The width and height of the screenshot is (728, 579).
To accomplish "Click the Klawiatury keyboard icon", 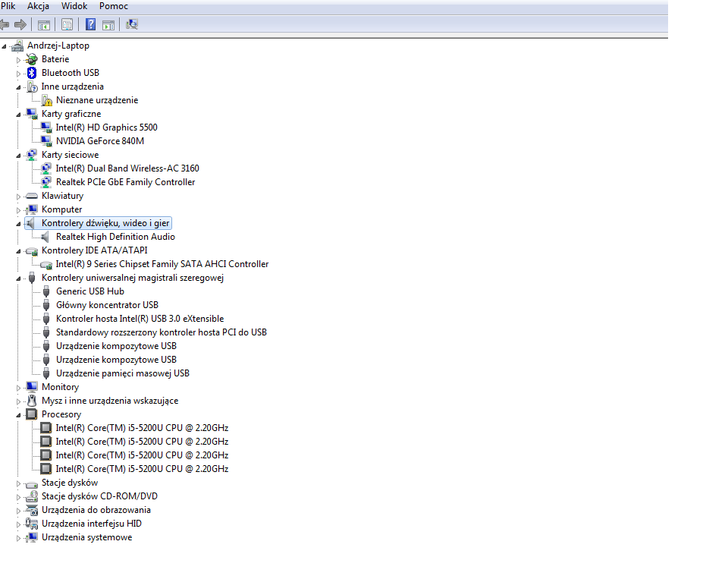I will tap(32, 196).
